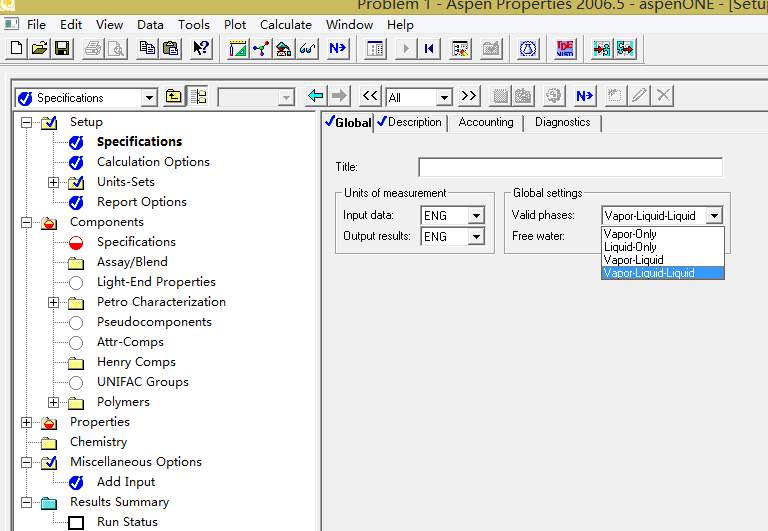768x531 pixels.
Task: Click the Save floppy disk icon
Action: point(62,48)
